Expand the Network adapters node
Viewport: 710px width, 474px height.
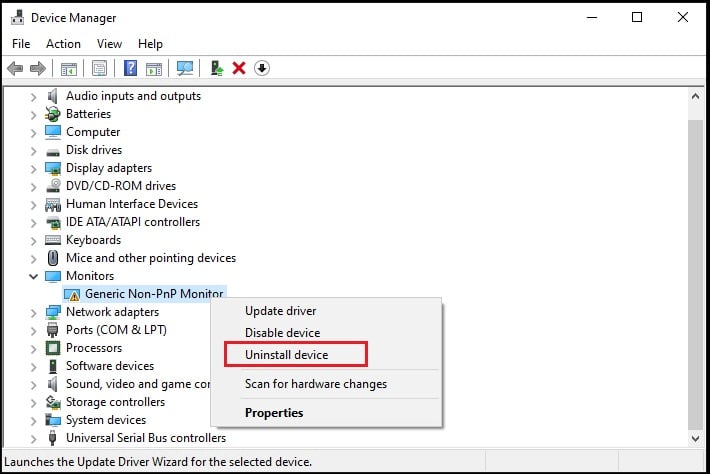[33, 312]
